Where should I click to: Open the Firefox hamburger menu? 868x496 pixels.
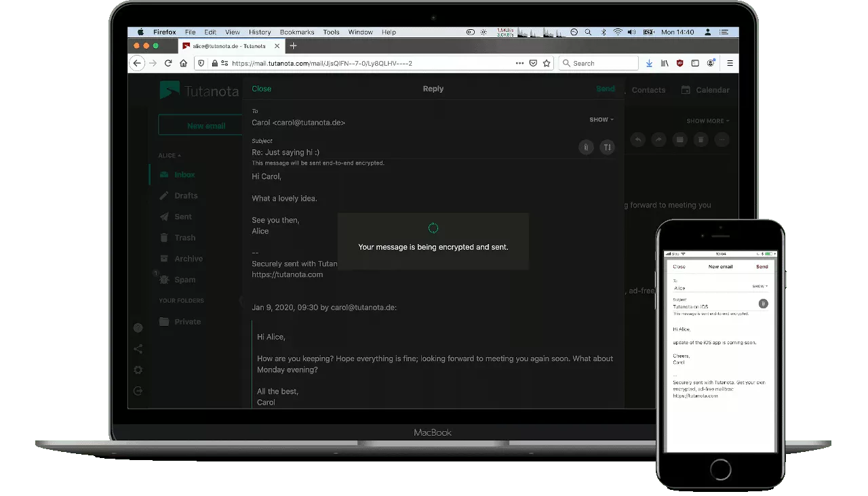pyautogui.click(x=730, y=63)
